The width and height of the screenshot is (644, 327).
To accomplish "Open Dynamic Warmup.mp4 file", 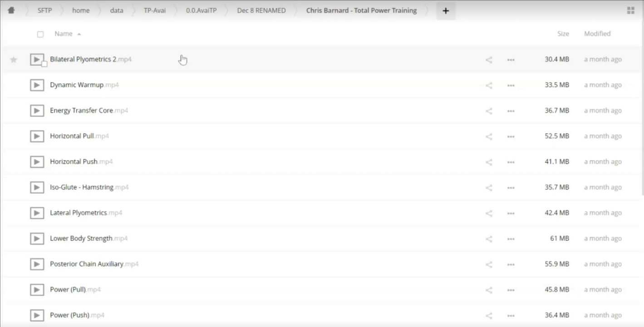I will (84, 85).
